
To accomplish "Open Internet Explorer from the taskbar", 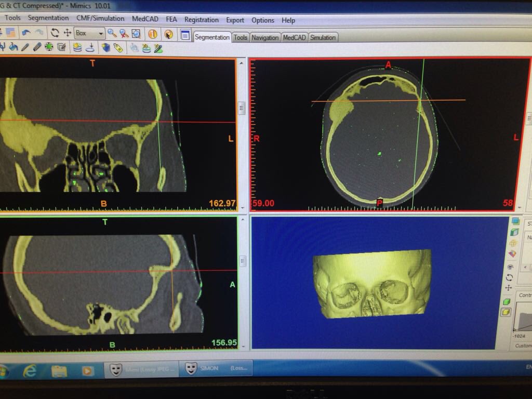I will pos(30,370).
